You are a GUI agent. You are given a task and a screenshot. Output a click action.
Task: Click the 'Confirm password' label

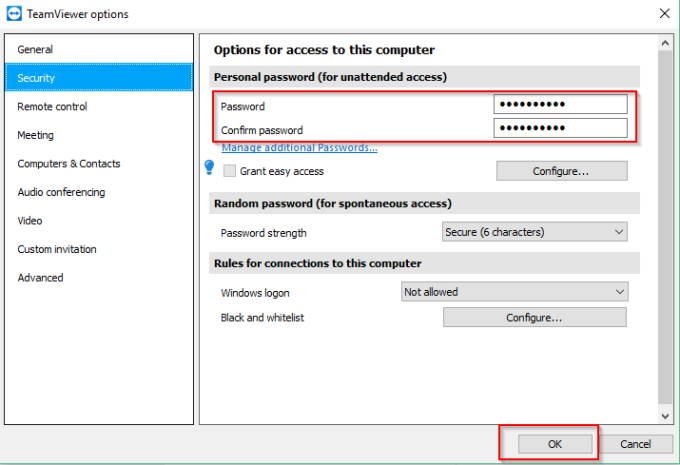(262, 130)
